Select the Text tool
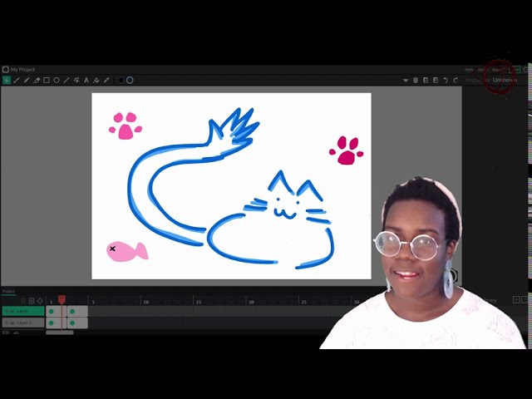The image size is (532, 399). (x=86, y=80)
